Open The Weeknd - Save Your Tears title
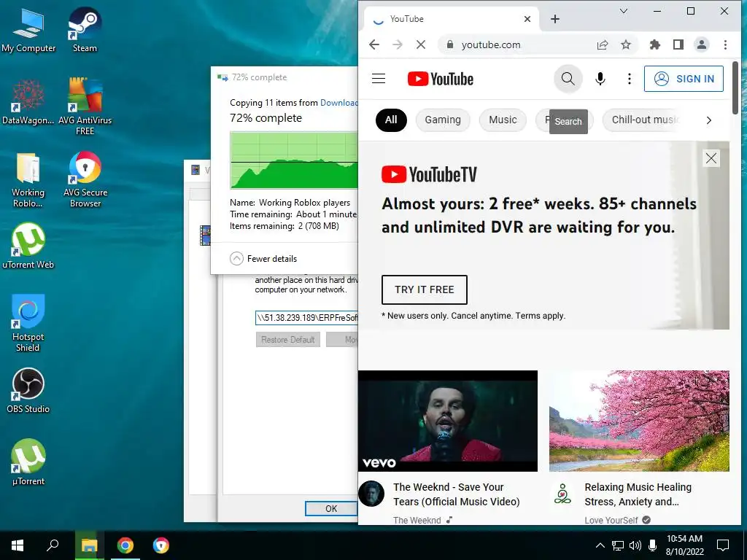The height and width of the screenshot is (560, 747). pos(457,494)
